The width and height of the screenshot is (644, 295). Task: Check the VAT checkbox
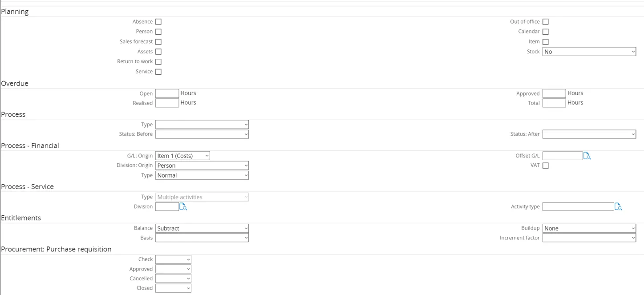546,166
